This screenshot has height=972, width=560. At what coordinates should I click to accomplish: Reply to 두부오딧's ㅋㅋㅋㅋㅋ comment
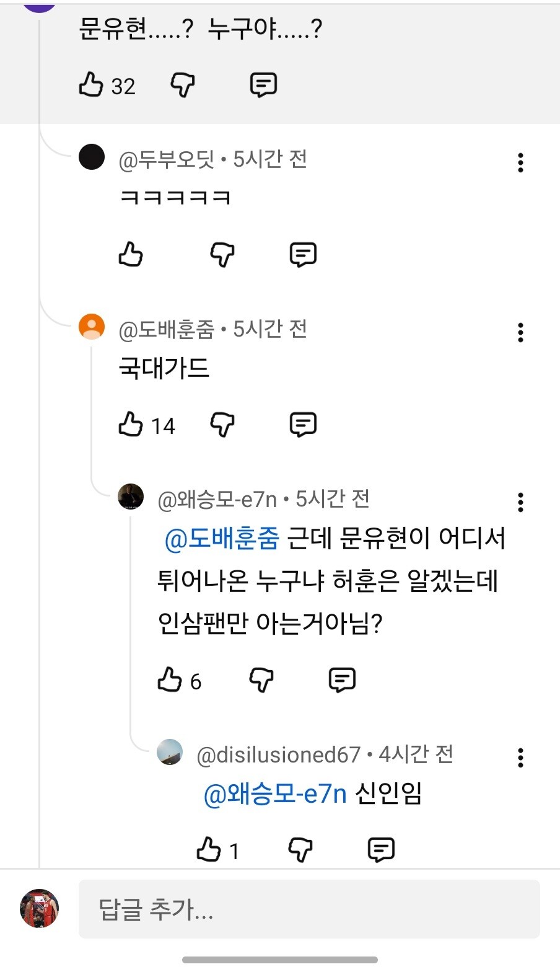303,254
